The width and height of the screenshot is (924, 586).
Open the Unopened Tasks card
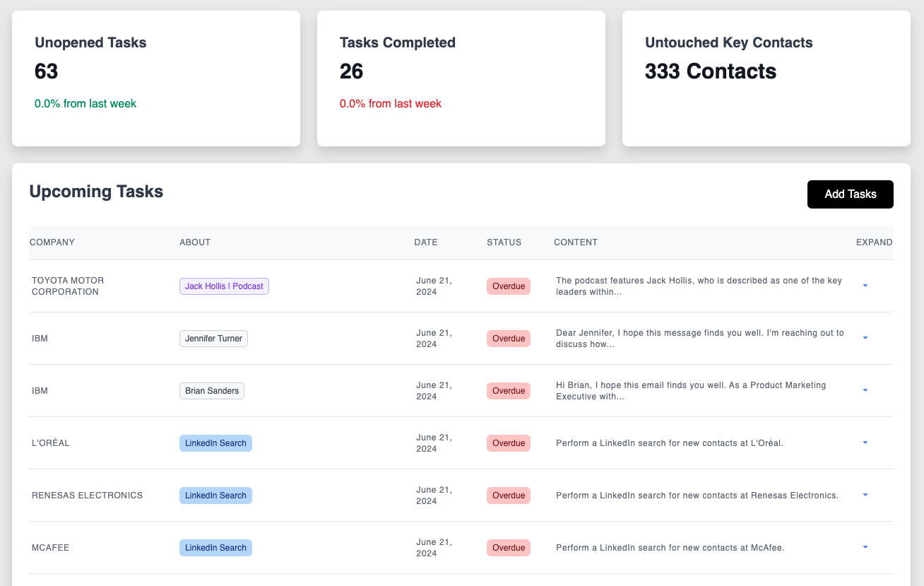(156, 78)
